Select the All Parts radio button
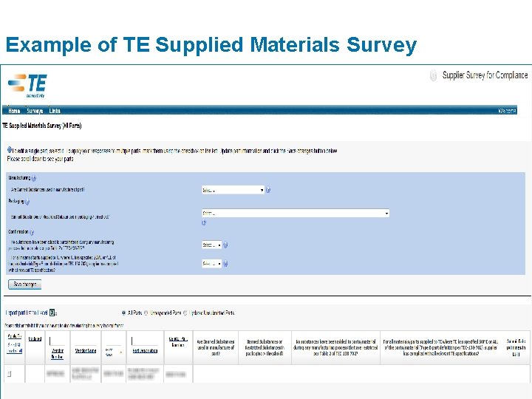This screenshot has height=399, width=532. click(x=123, y=313)
